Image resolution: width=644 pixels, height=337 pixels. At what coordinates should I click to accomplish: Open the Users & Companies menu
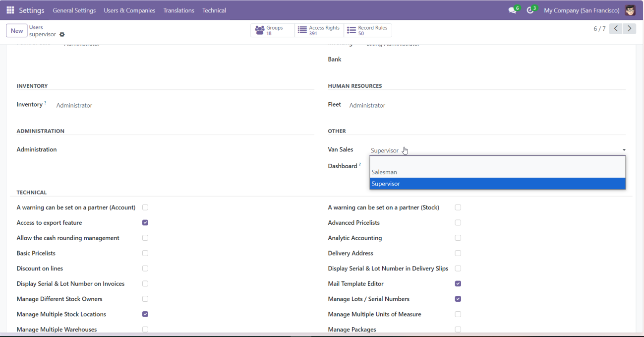(x=129, y=10)
